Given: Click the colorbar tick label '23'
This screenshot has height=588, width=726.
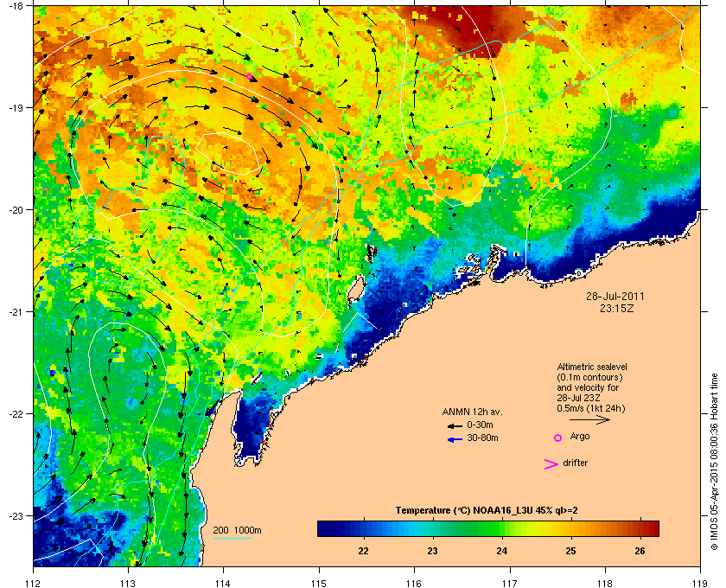Looking at the screenshot, I should coord(432,551).
